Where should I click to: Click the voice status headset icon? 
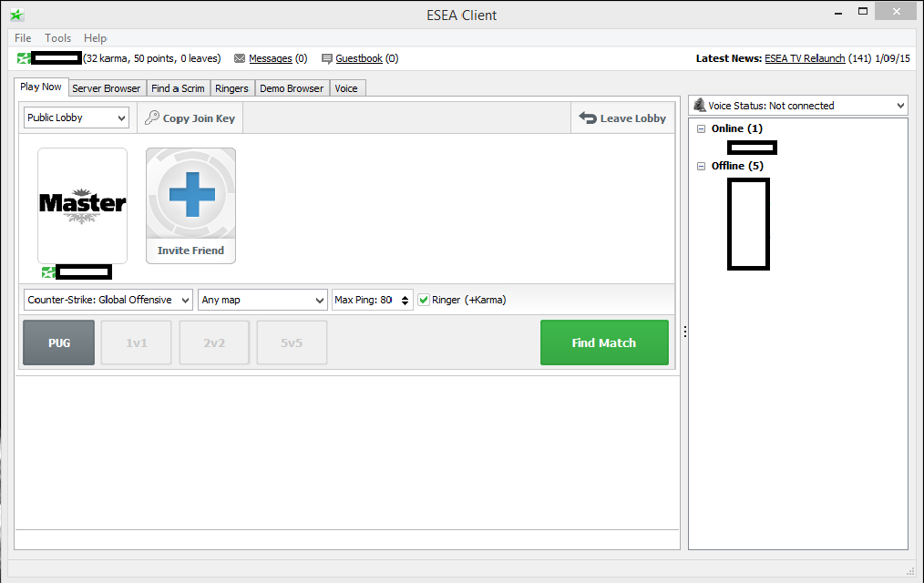[x=700, y=106]
